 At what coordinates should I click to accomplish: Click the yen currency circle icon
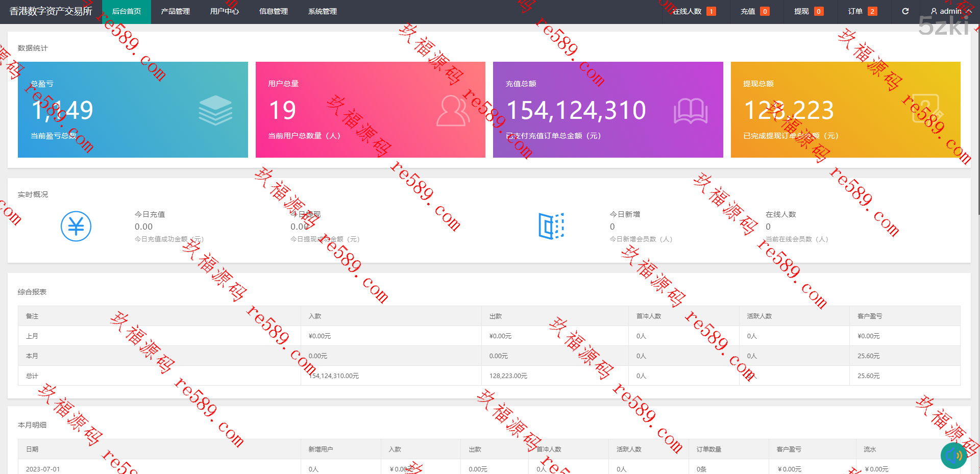[76, 226]
